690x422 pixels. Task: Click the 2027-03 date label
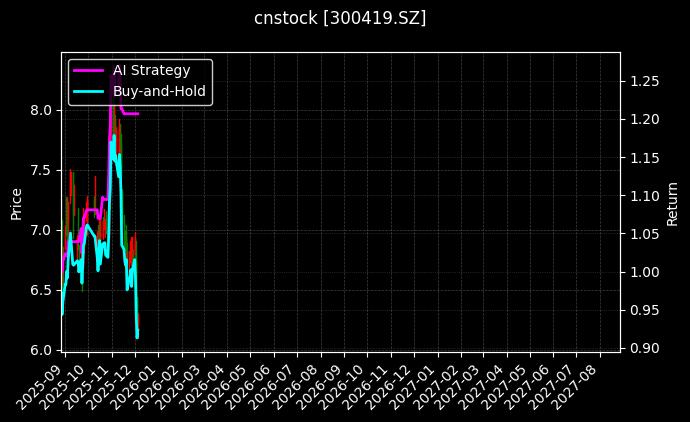click(459, 386)
